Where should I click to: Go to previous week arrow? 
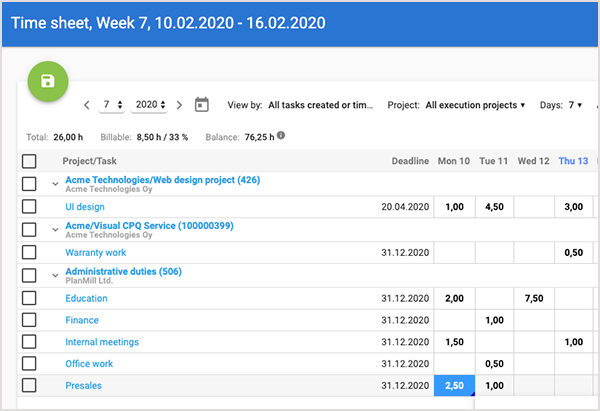(87, 105)
